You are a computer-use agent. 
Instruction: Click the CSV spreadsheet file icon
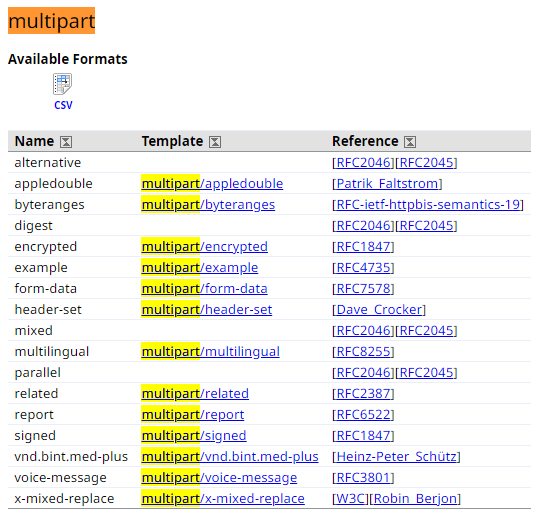point(62,84)
